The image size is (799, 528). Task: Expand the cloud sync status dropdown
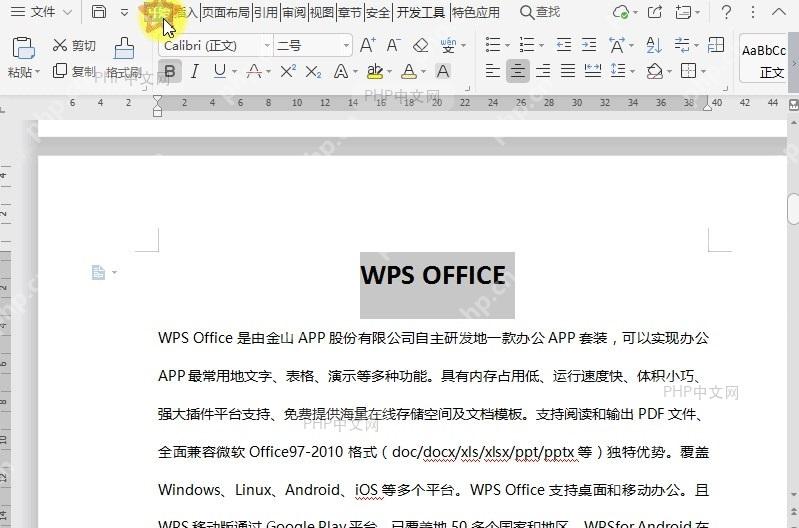click(x=635, y=12)
